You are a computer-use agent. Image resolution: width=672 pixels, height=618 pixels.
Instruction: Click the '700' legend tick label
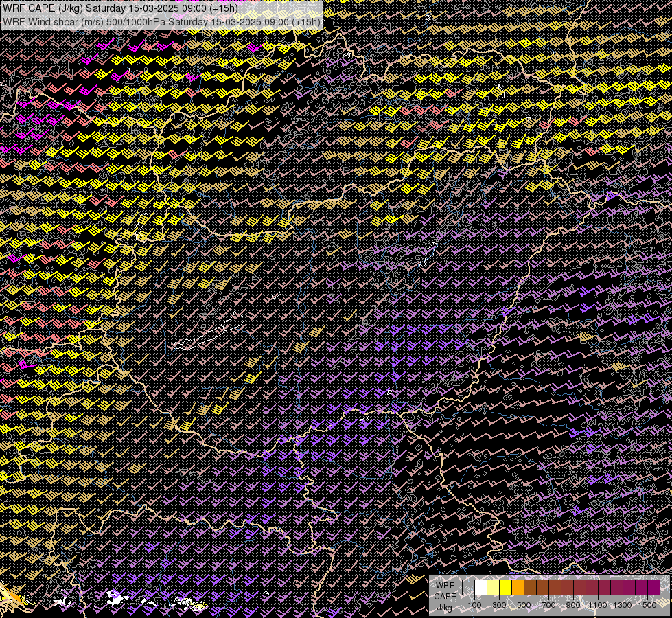(548, 605)
